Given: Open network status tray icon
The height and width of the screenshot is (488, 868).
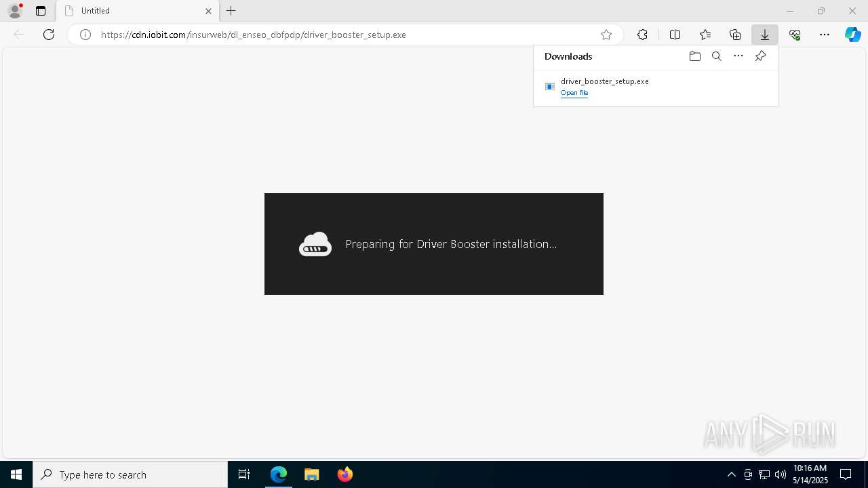Looking at the screenshot, I should point(764,474).
